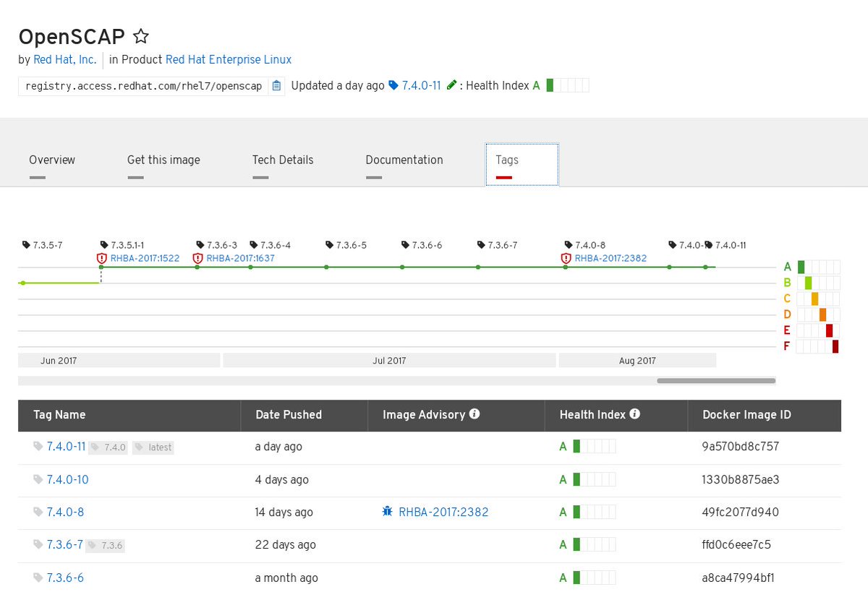This screenshot has height=592, width=868.
Task: Click the latest tag badge
Action: [153, 447]
